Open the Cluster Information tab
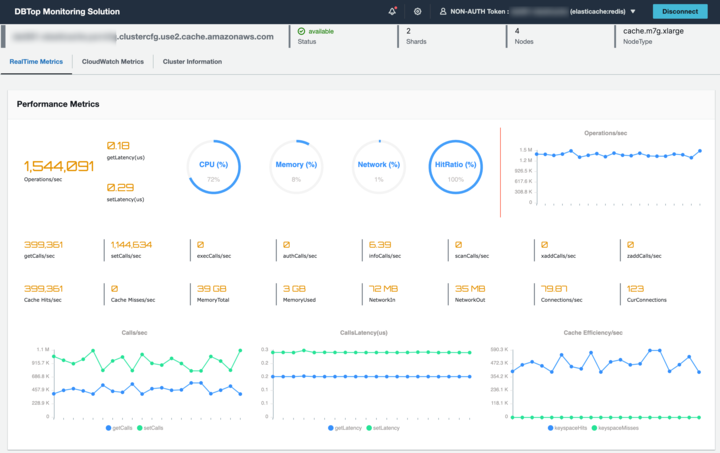The image size is (720, 453). [x=192, y=62]
